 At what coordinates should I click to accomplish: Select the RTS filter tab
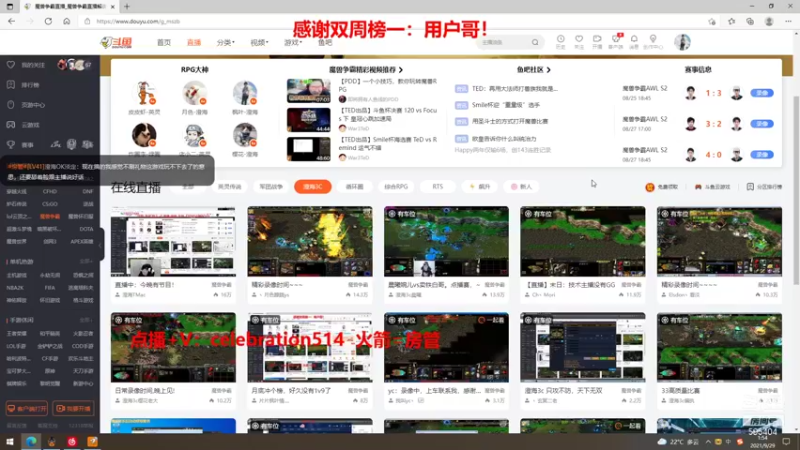point(438,187)
